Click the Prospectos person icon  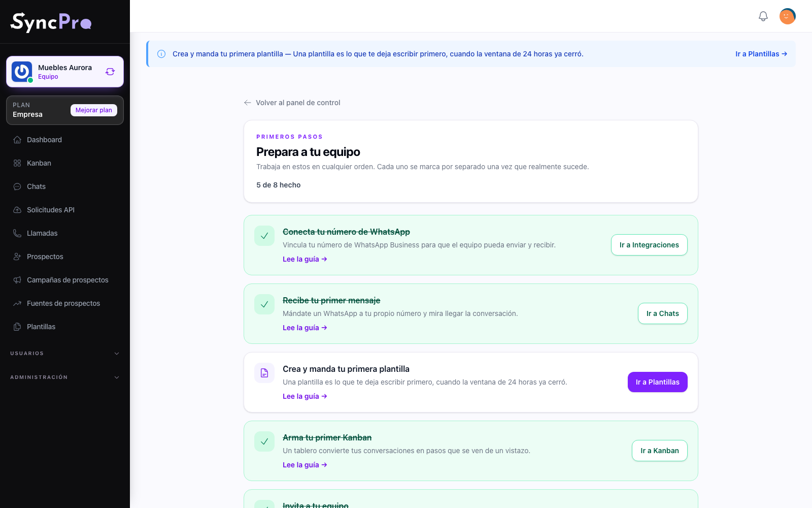click(17, 257)
